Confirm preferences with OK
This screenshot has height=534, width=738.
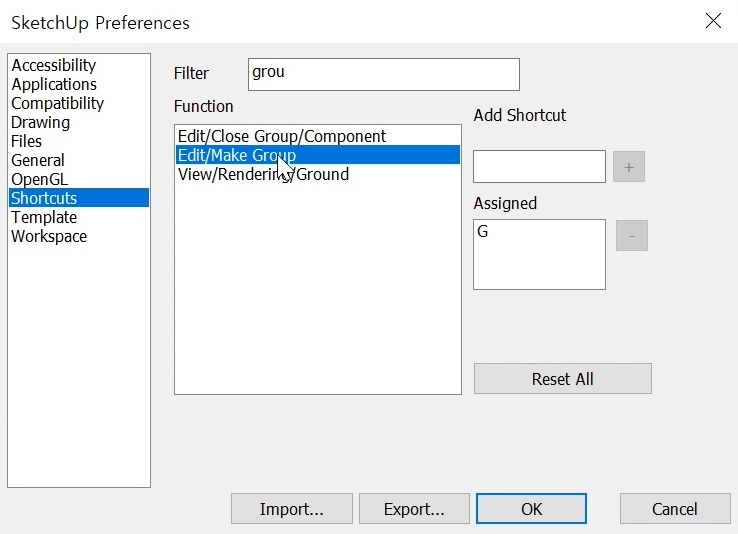pos(531,509)
